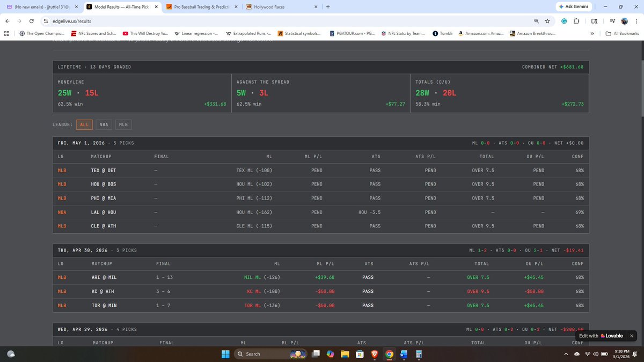
Task: Open the Tumblr bookmark
Action: click(x=443, y=33)
